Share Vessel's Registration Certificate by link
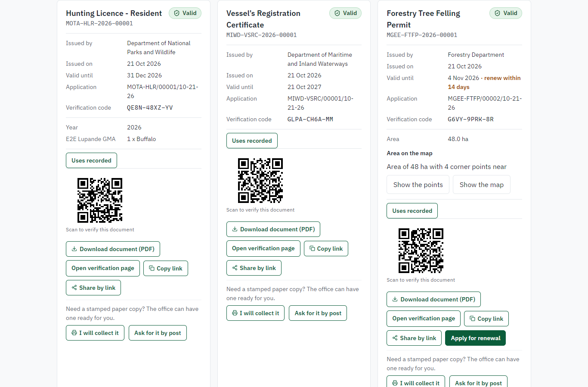The height and width of the screenshot is (387, 588). 254,268
